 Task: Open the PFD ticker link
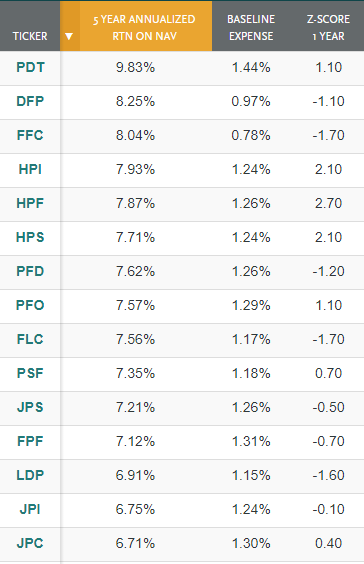point(30,271)
